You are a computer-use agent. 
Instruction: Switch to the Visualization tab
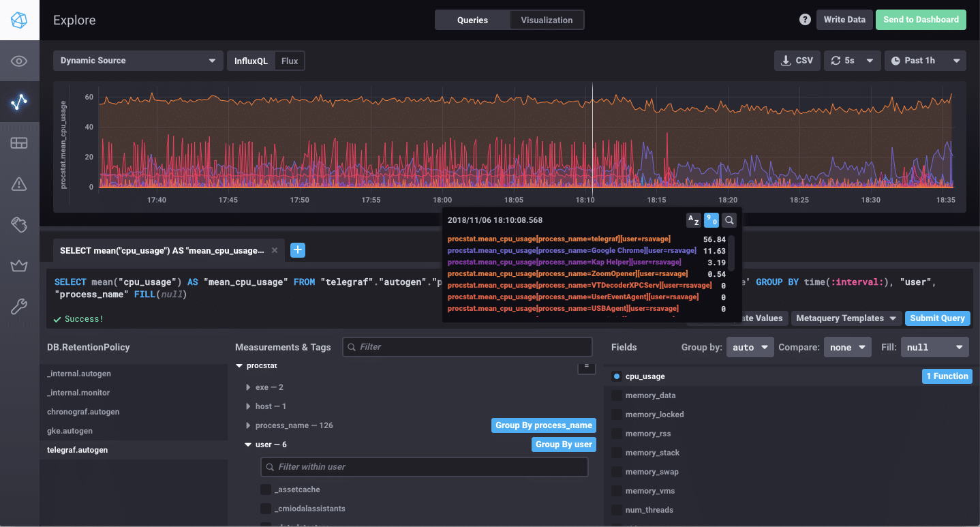pos(547,20)
